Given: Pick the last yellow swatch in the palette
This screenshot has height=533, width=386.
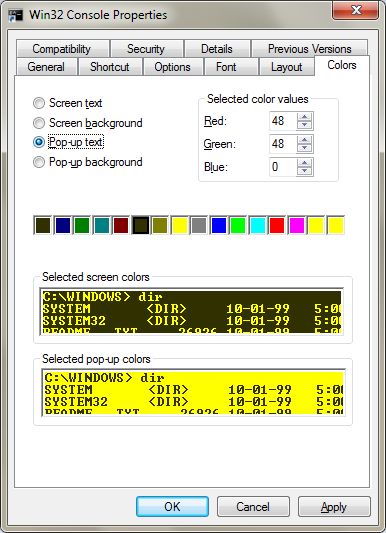Looking at the screenshot, I should point(336,225).
